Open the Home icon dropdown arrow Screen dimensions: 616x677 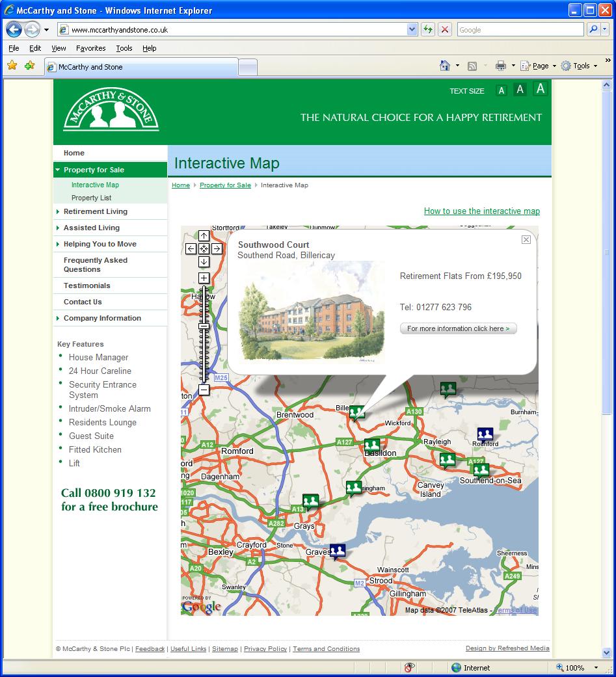point(457,66)
